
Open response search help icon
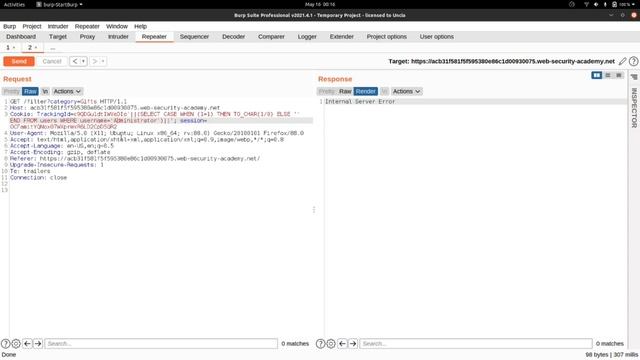click(320, 344)
